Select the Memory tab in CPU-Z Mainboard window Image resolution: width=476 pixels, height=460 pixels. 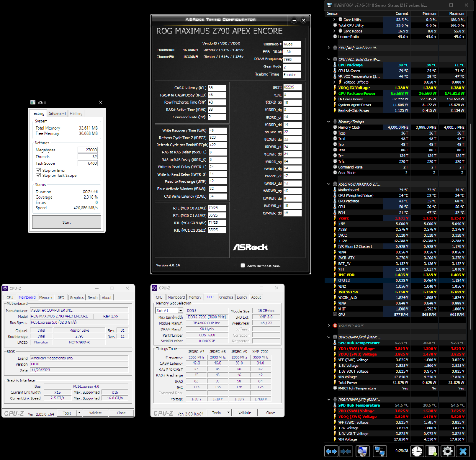[x=46, y=297]
